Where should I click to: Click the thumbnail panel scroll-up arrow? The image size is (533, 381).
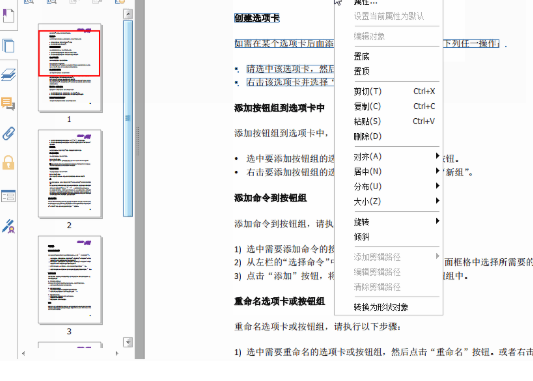click(128, 14)
